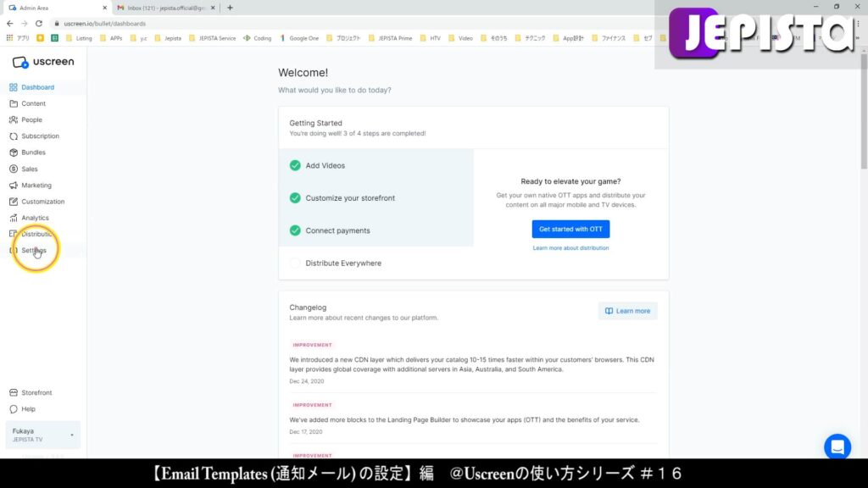Open the Listing bookmark folder

pos(79,38)
